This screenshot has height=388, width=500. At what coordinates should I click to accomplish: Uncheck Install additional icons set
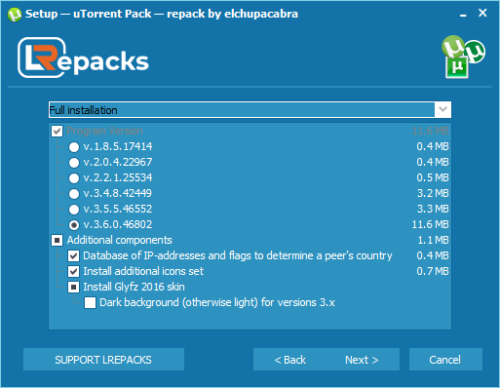[x=74, y=271]
